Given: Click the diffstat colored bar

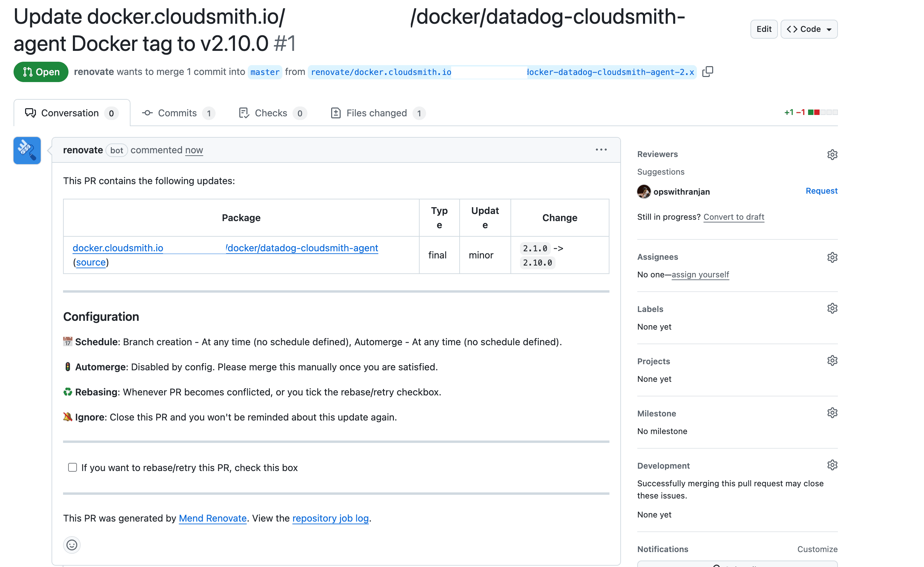Looking at the screenshot, I should pos(822,113).
